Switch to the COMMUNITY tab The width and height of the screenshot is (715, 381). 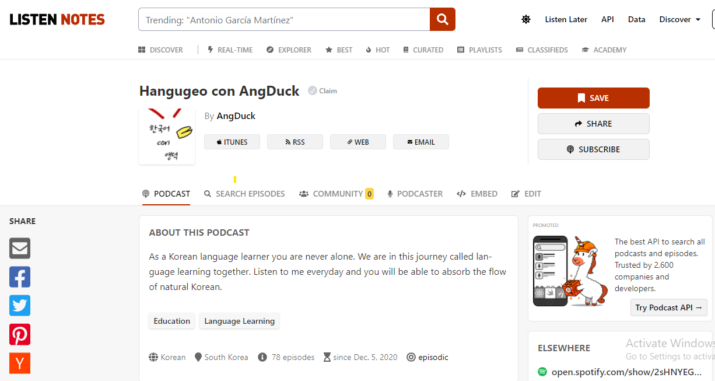(336, 194)
